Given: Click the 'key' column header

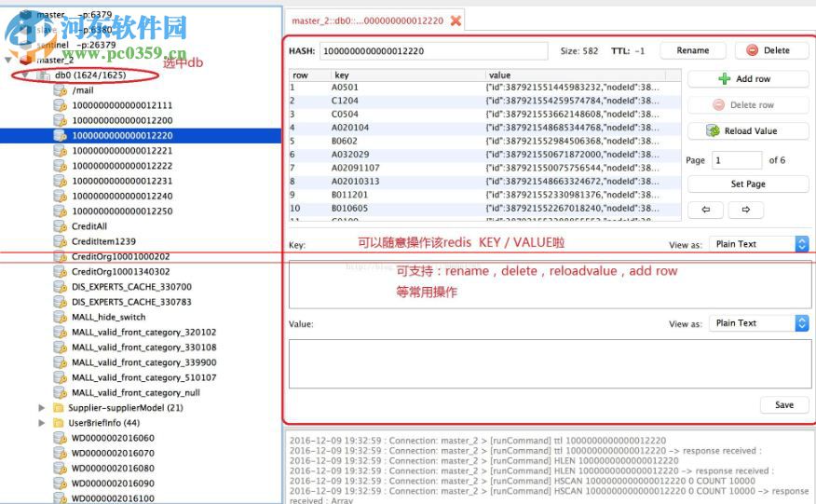Looking at the screenshot, I should coord(407,75).
